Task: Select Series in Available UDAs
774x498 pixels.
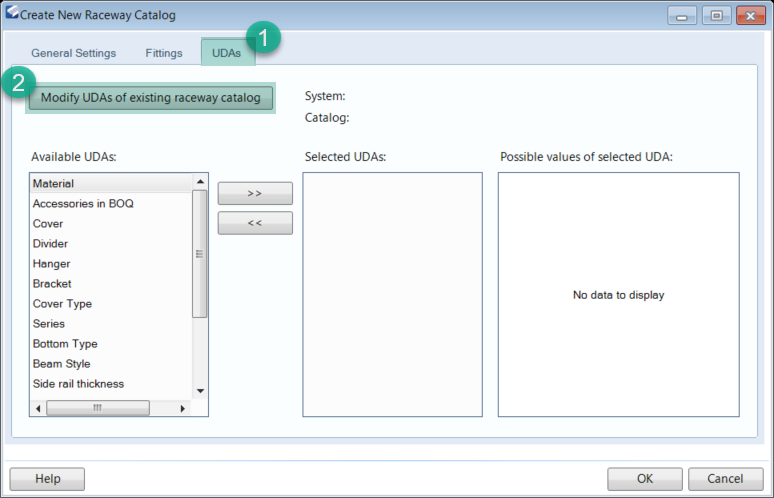Action: [111, 324]
